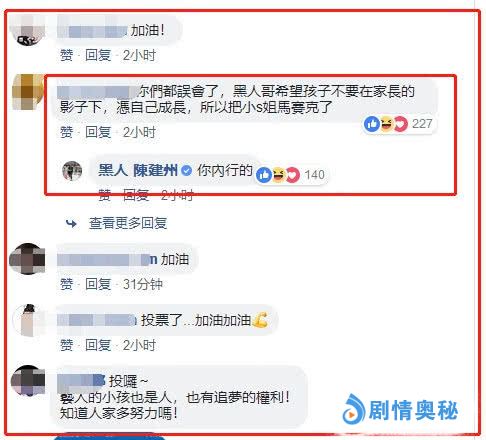Click the 140 reaction count
486x440 pixels.
point(314,175)
